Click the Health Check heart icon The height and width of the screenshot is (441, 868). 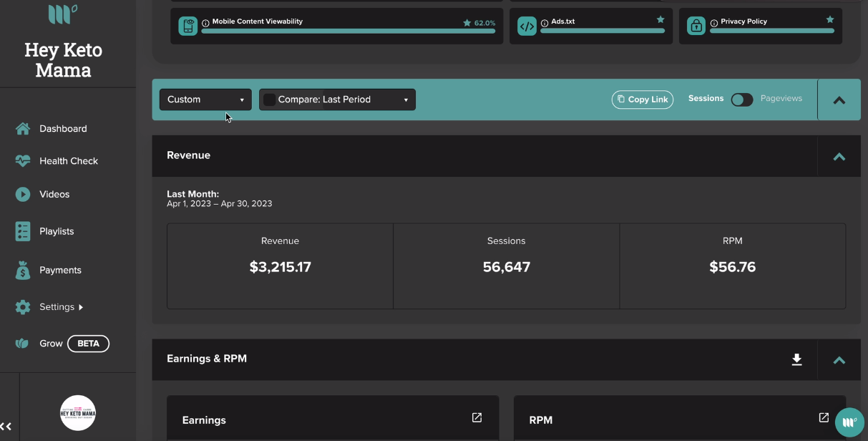23,161
